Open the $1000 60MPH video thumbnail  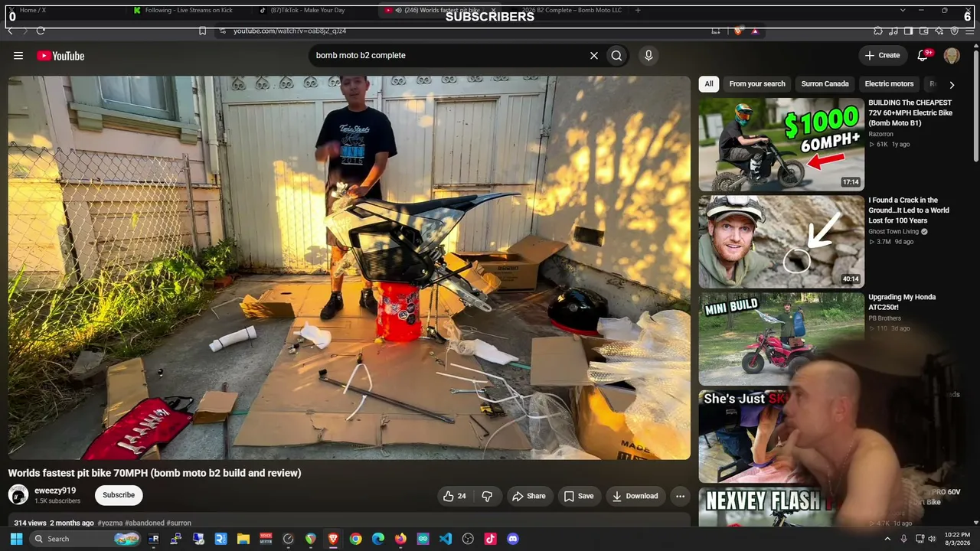[x=781, y=145]
